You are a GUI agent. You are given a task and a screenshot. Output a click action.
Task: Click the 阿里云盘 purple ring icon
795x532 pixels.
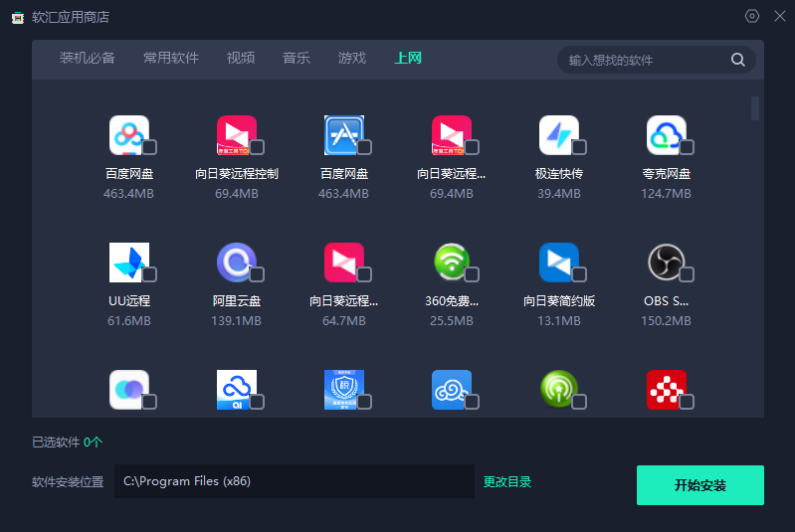pyautogui.click(x=237, y=263)
